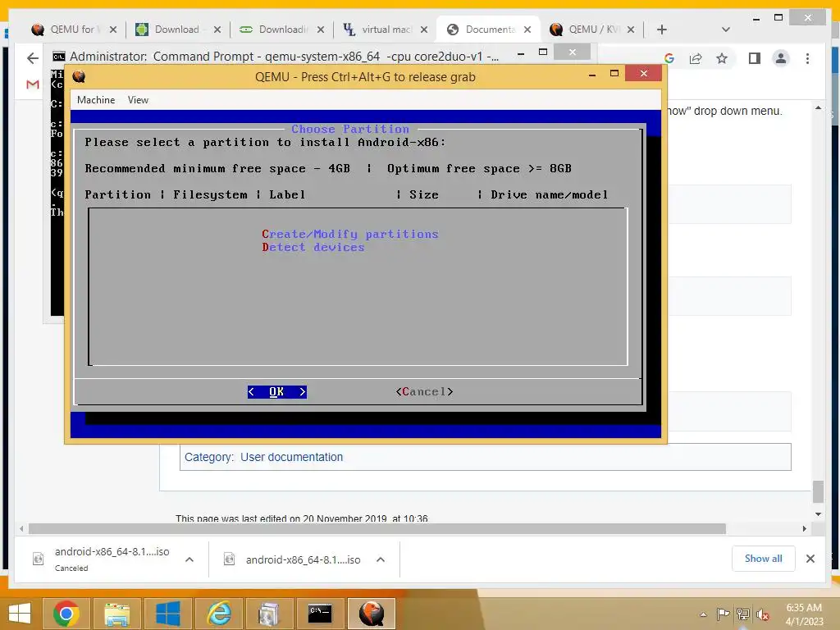Show hidden tray icons
The height and width of the screenshot is (630, 840).
703,614
